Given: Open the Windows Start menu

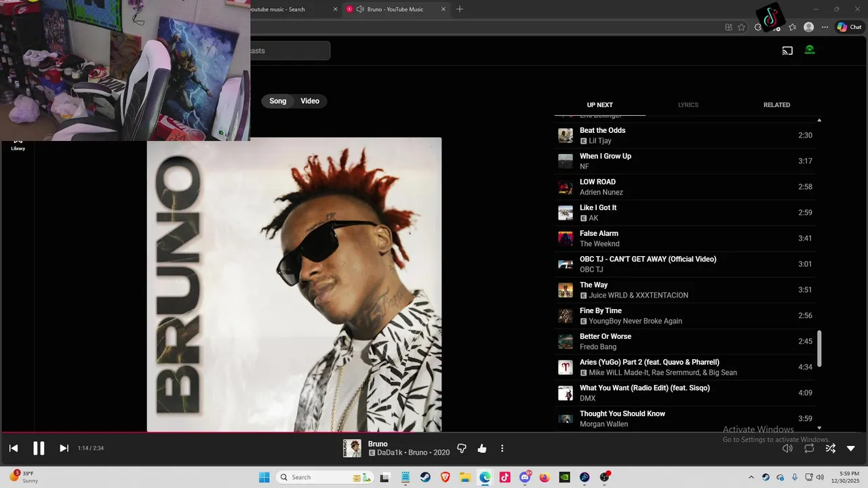Looking at the screenshot, I should 264,477.
